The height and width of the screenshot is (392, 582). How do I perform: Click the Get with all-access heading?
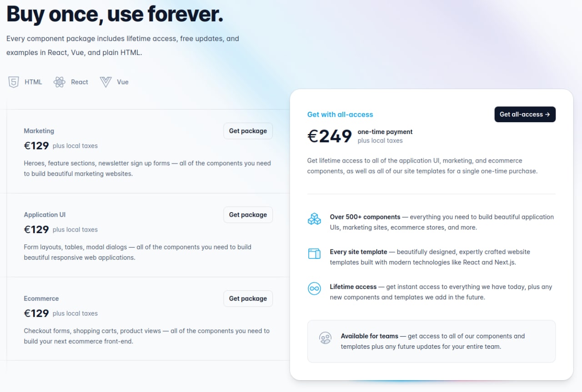pyautogui.click(x=340, y=114)
